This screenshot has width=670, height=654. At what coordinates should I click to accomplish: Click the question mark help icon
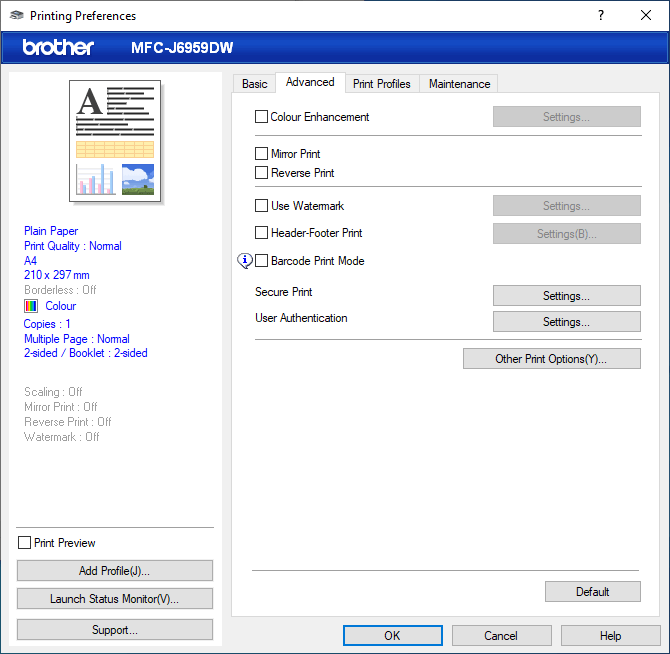click(x=601, y=16)
